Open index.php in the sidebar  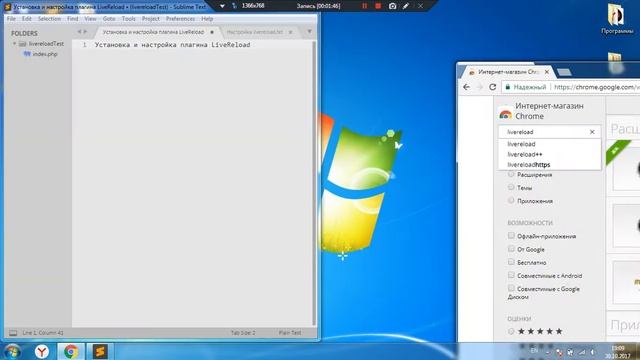(44, 54)
